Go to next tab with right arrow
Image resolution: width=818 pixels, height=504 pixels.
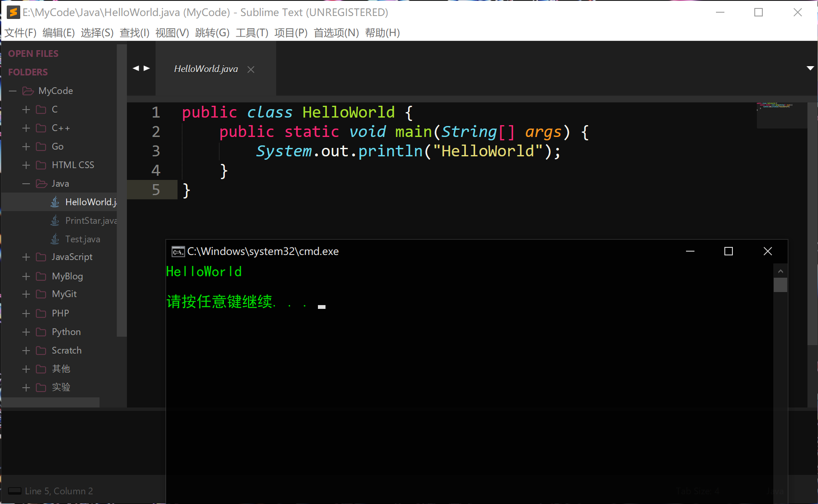(x=147, y=68)
